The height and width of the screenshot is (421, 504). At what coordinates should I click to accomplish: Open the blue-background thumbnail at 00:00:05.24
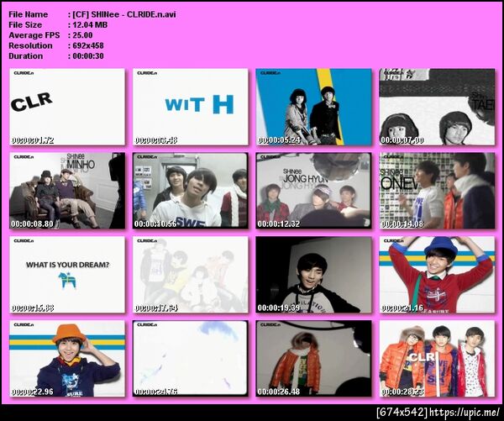click(x=313, y=107)
